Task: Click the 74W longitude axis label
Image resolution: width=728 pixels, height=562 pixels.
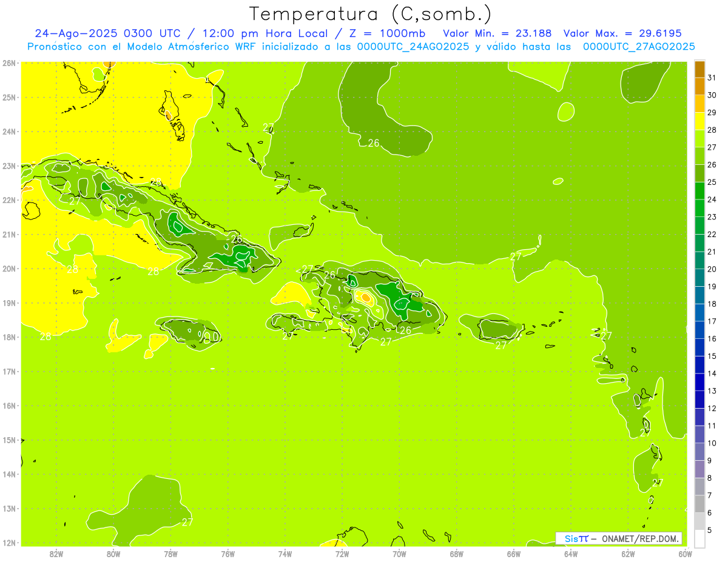Action: (x=285, y=554)
